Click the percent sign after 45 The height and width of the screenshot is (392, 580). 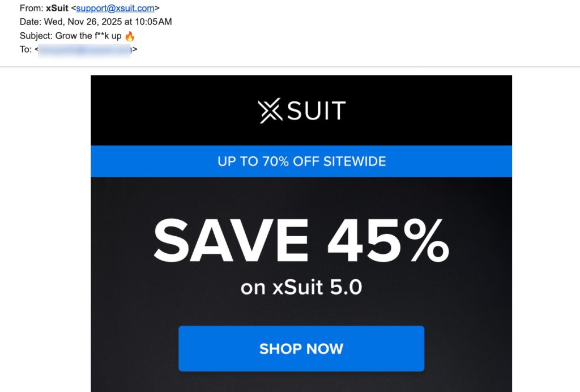coord(426,240)
